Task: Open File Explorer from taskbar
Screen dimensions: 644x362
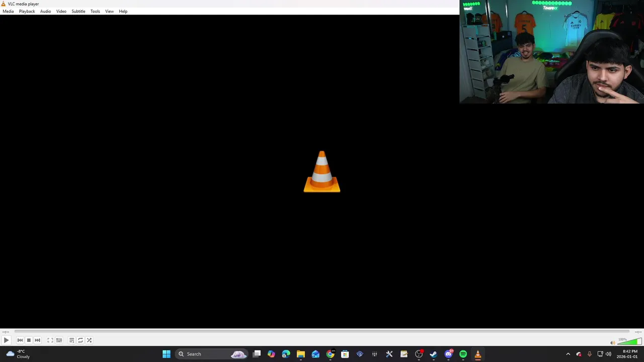Action: point(301,354)
